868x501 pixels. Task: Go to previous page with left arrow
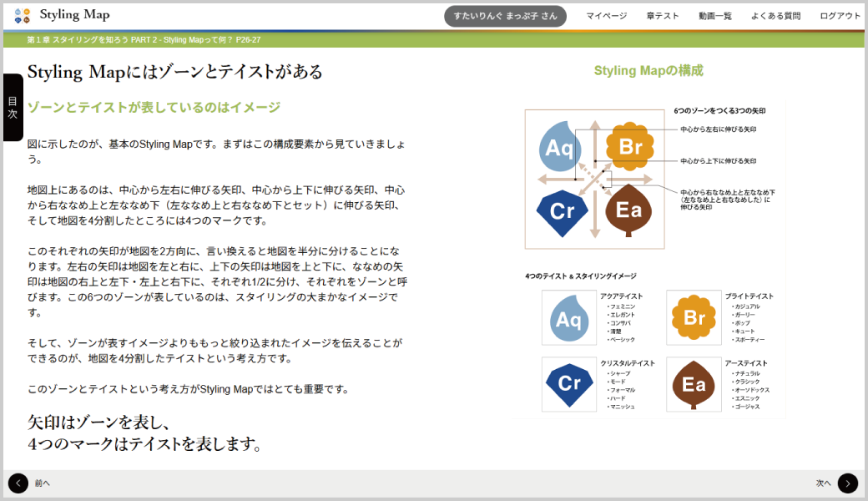coord(18,483)
